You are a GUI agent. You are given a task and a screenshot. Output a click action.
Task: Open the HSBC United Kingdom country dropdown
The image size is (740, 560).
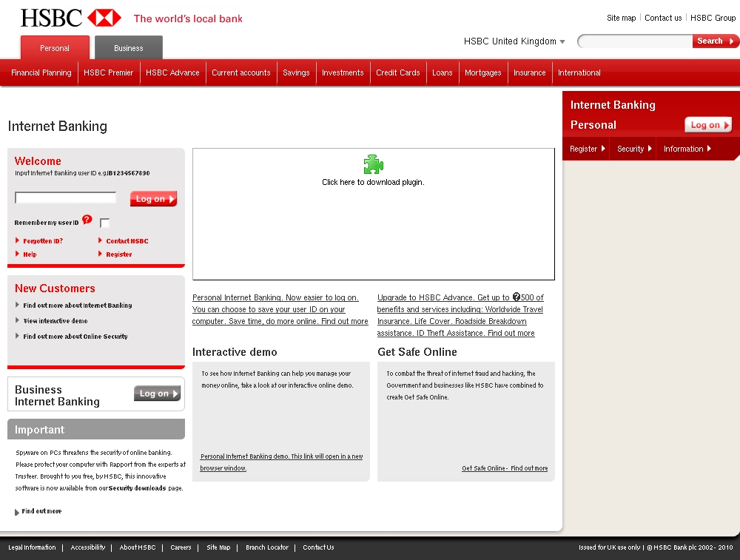point(514,41)
